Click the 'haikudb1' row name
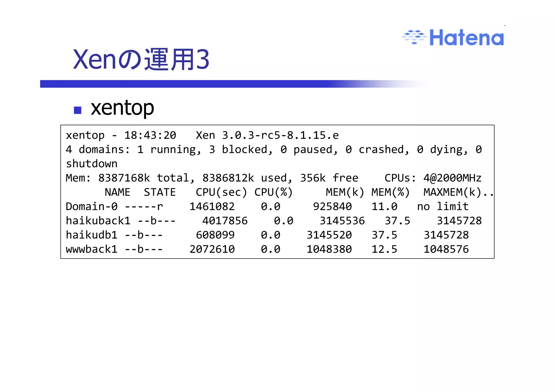555x392 pixels. pyautogui.click(x=92, y=235)
